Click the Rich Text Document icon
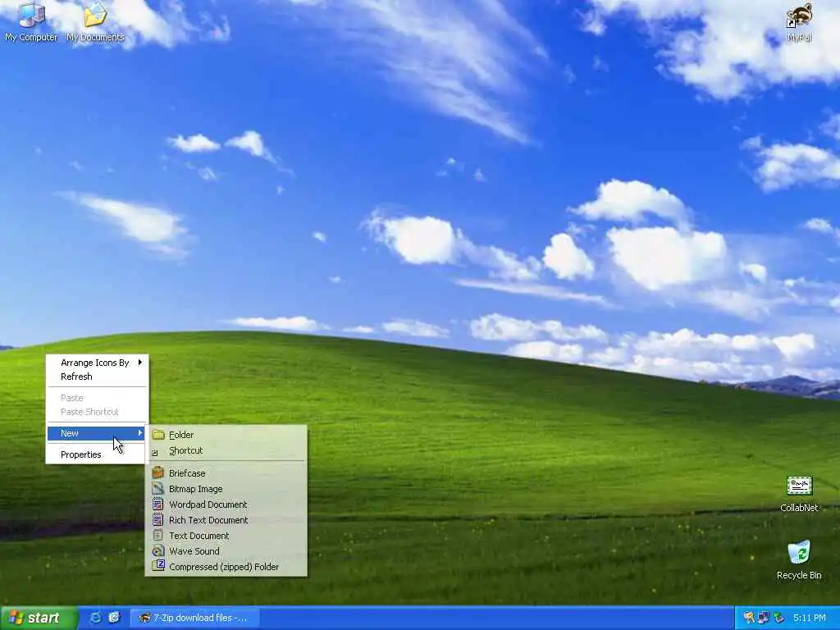 [158, 519]
